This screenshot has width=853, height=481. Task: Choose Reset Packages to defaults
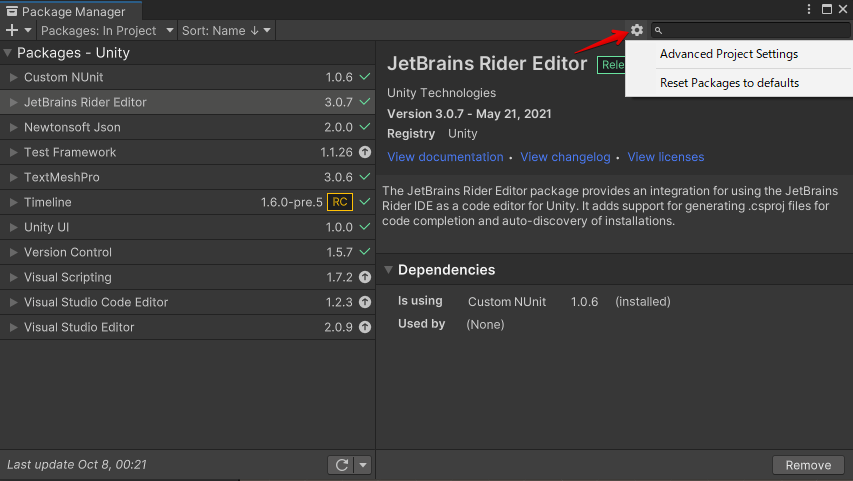click(x=730, y=83)
